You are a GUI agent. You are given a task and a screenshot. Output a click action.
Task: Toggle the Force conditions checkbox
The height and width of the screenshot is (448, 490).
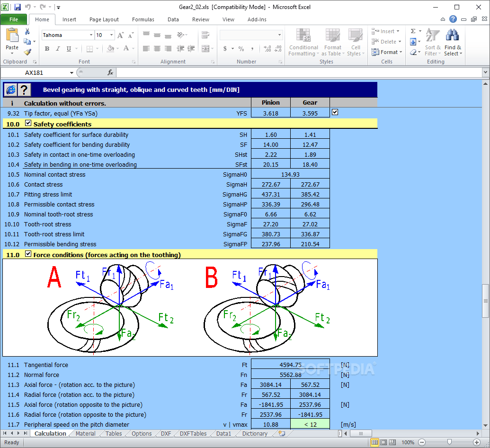coord(28,254)
